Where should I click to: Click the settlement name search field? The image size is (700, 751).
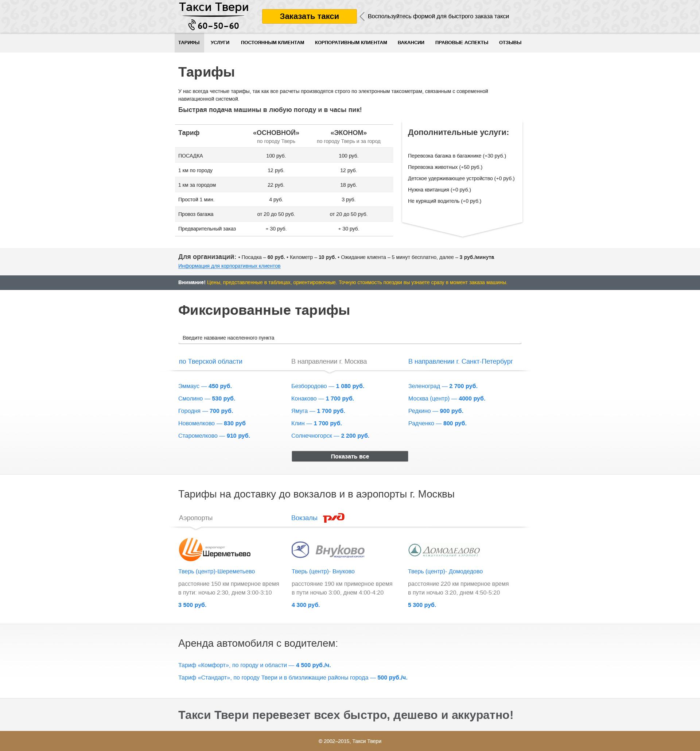pyautogui.click(x=350, y=338)
